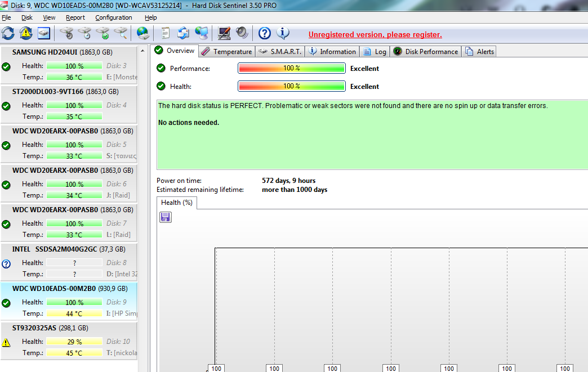
Task: Click green status check next to Performance
Action: click(x=161, y=68)
